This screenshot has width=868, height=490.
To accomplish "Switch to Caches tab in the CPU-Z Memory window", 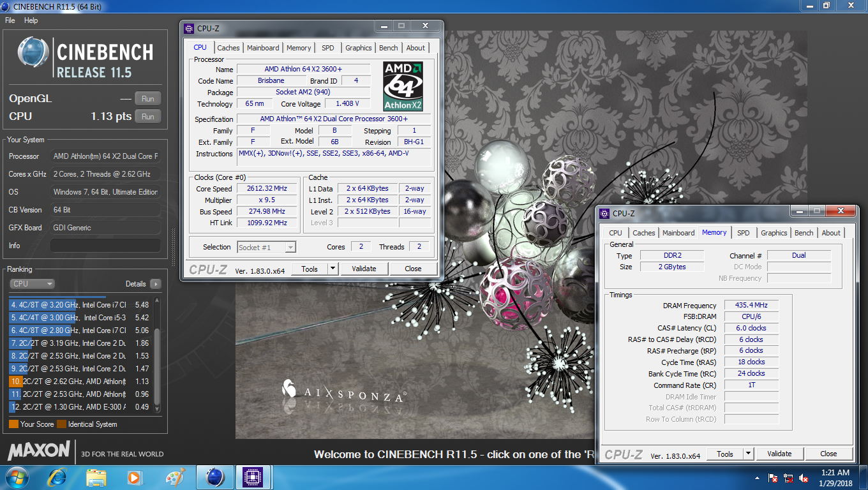I will pos(643,233).
